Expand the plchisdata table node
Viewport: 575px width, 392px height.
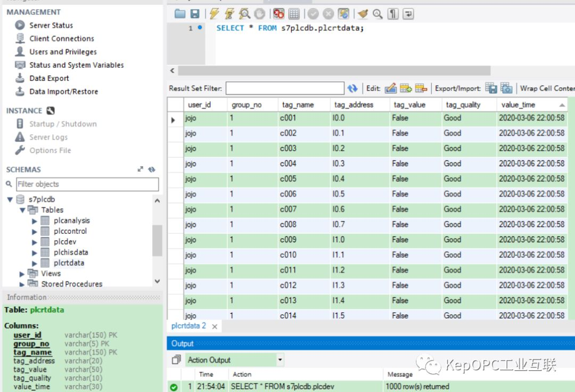point(35,252)
